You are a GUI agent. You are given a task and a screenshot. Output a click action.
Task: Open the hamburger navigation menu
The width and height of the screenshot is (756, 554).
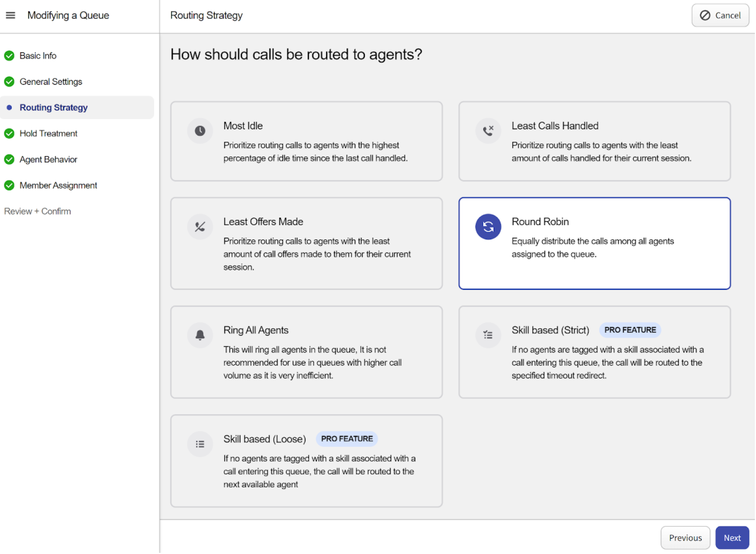coord(10,15)
